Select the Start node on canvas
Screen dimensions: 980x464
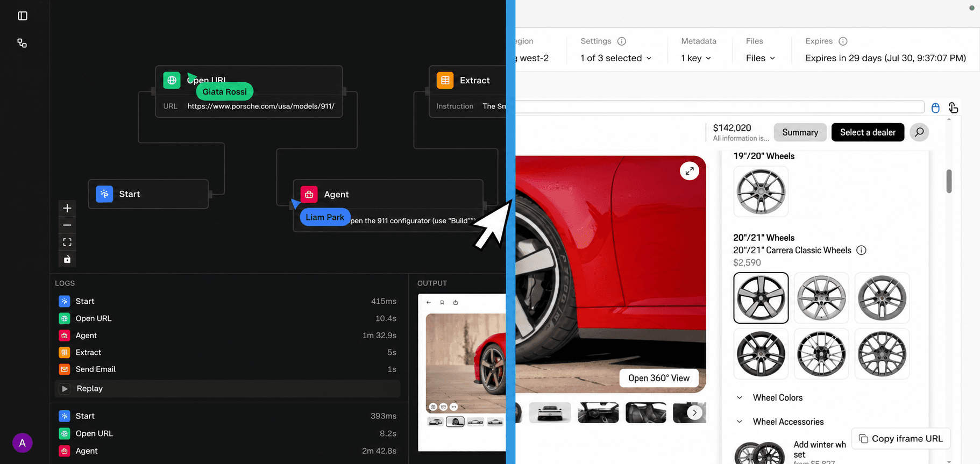148,194
